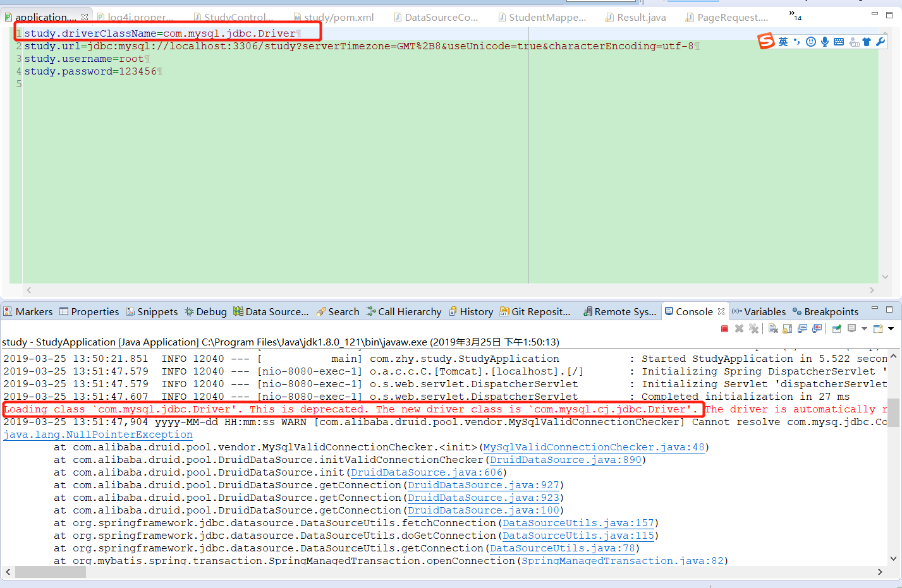Viewport: 902px width, 588px height.
Task: Click the editor horizontal scrollbar right arrow
Action: coord(872,290)
